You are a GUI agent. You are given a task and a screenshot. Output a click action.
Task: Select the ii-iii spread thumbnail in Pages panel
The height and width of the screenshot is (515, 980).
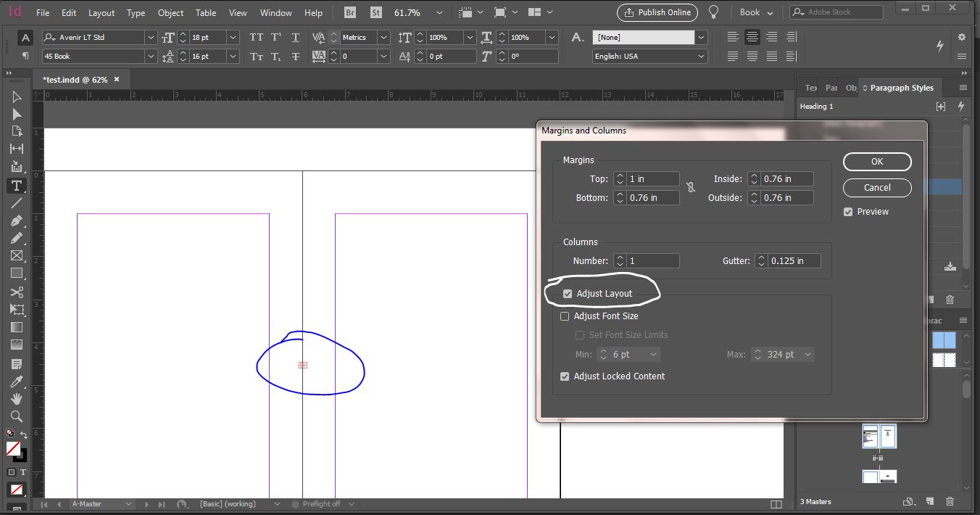click(879, 436)
